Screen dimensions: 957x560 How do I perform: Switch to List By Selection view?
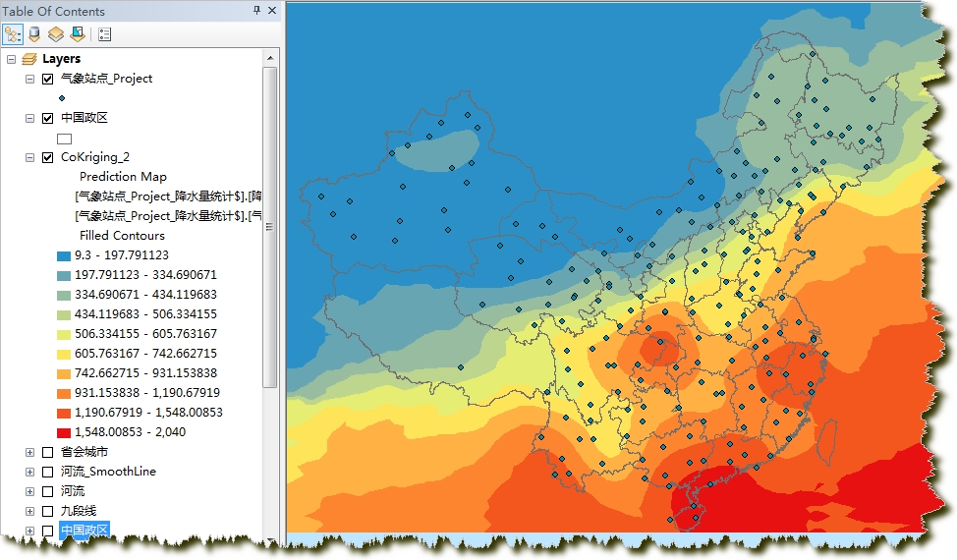pos(77,34)
